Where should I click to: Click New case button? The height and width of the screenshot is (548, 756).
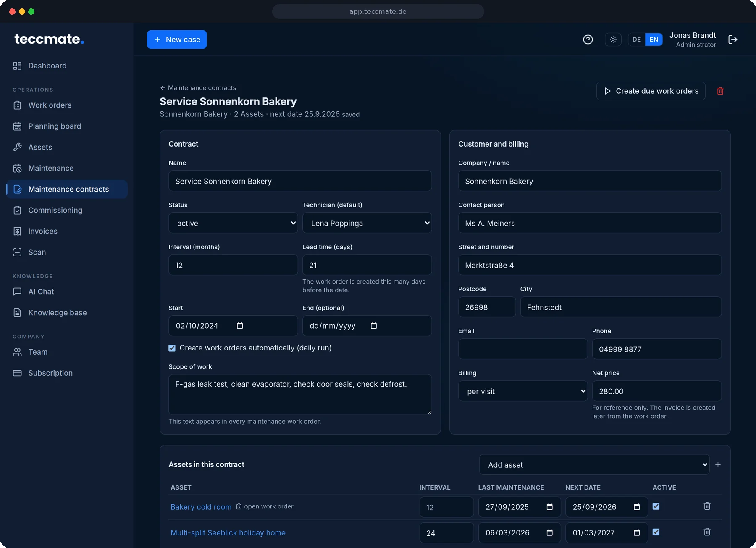177,40
